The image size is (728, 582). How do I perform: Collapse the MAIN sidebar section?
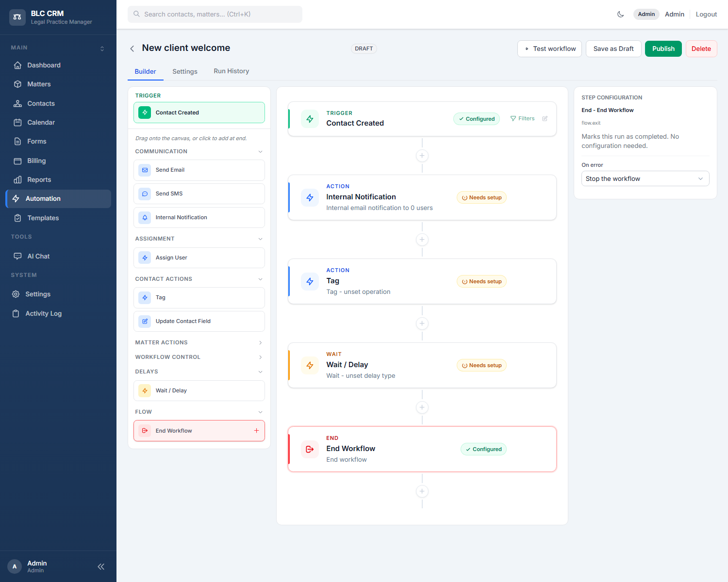click(x=102, y=48)
